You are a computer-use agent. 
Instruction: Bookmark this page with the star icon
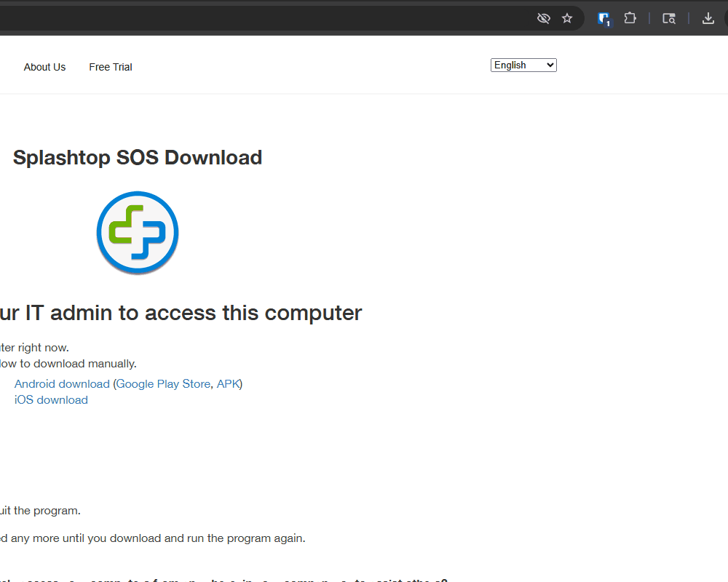567,18
